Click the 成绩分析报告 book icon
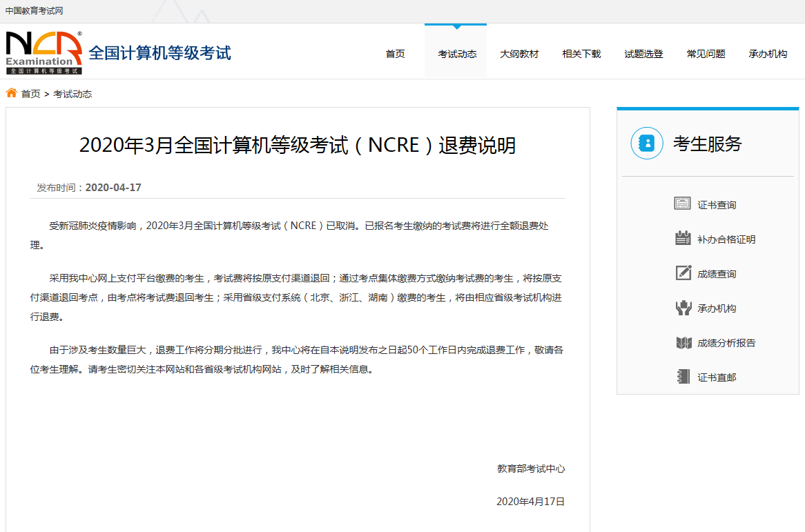 click(x=682, y=342)
